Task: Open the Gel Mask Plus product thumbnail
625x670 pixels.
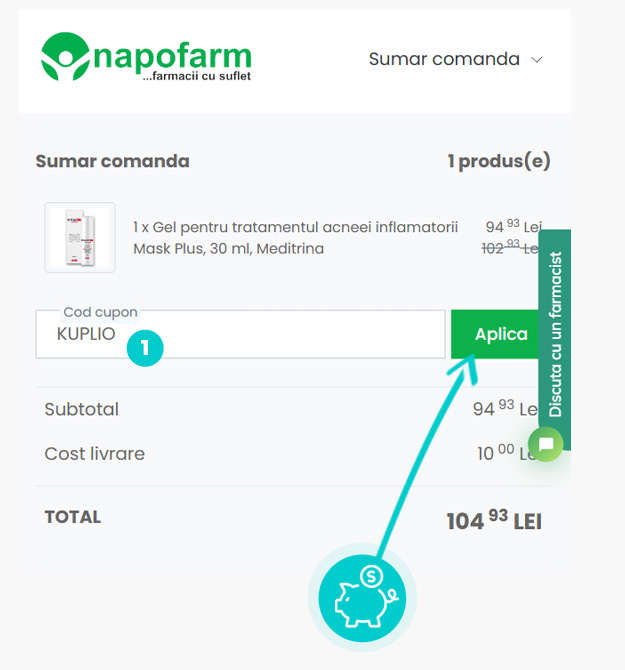Action: [80, 237]
